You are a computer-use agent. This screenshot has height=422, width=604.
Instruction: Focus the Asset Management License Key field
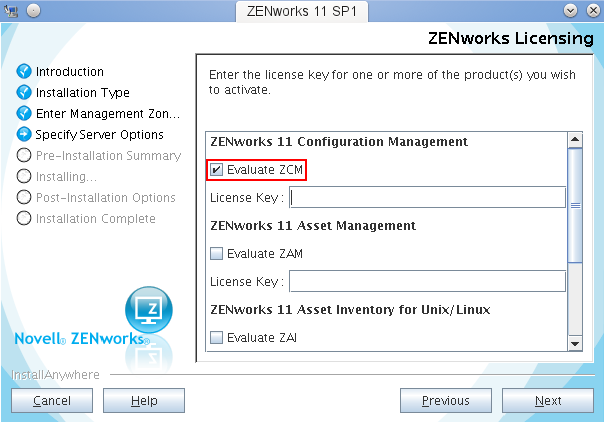(x=427, y=281)
